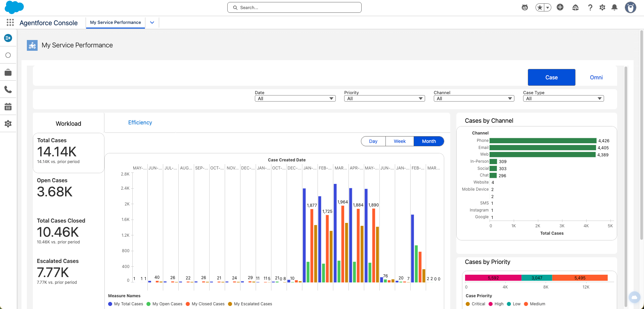The width and height of the screenshot is (644, 309).
Task: Select the Email channel bar
Action: coord(543,148)
